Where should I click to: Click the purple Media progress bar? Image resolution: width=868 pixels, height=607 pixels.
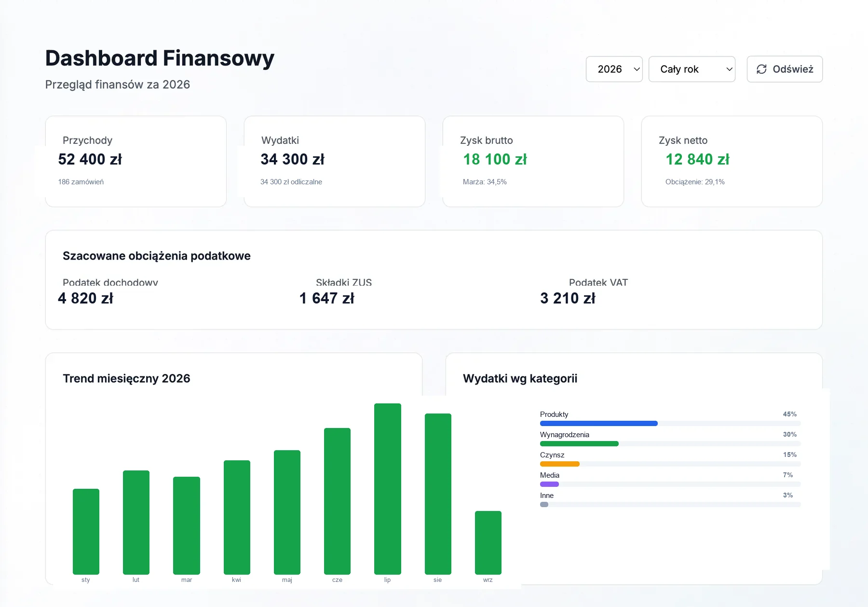[549, 484]
